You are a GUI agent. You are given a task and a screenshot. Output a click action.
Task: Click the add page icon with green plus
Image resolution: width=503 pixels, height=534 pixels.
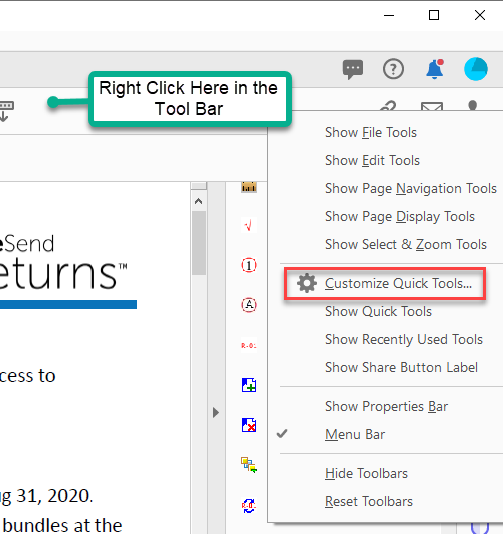(249, 385)
